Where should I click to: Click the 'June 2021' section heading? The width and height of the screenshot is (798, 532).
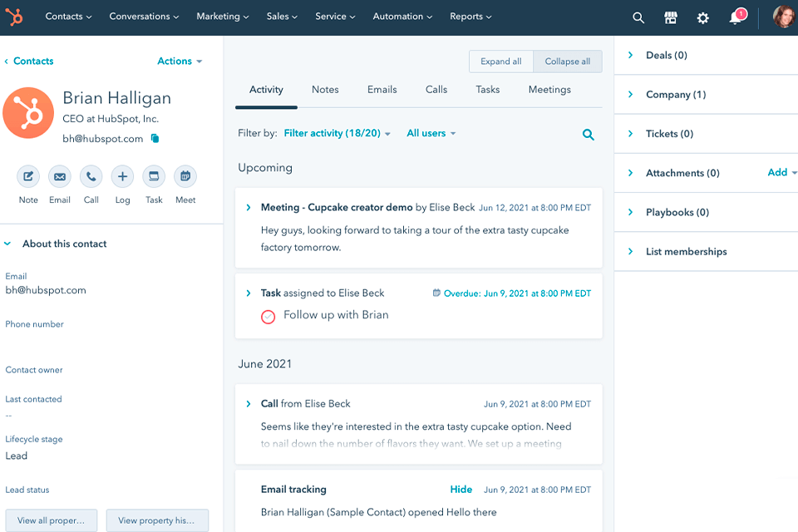click(x=264, y=364)
